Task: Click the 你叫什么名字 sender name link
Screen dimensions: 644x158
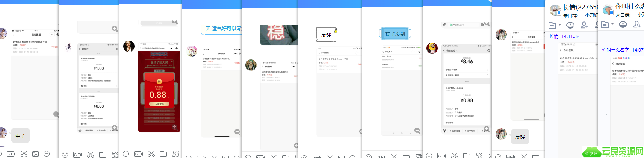Action: (615, 50)
